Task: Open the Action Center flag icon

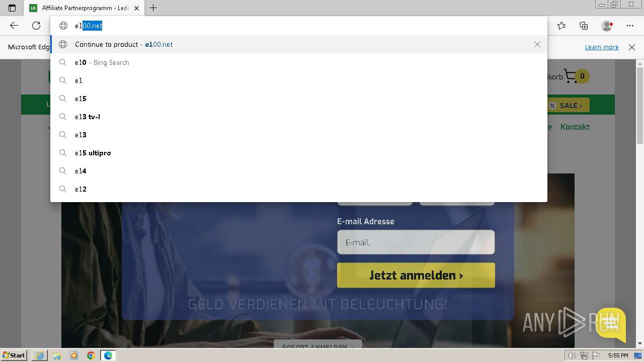Action: tap(596, 355)
